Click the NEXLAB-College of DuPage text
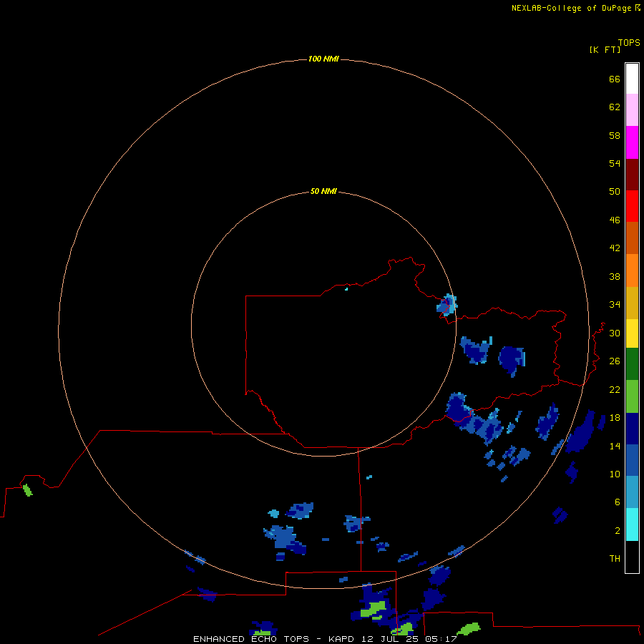The image size is (644, 644). click(572, 8)
